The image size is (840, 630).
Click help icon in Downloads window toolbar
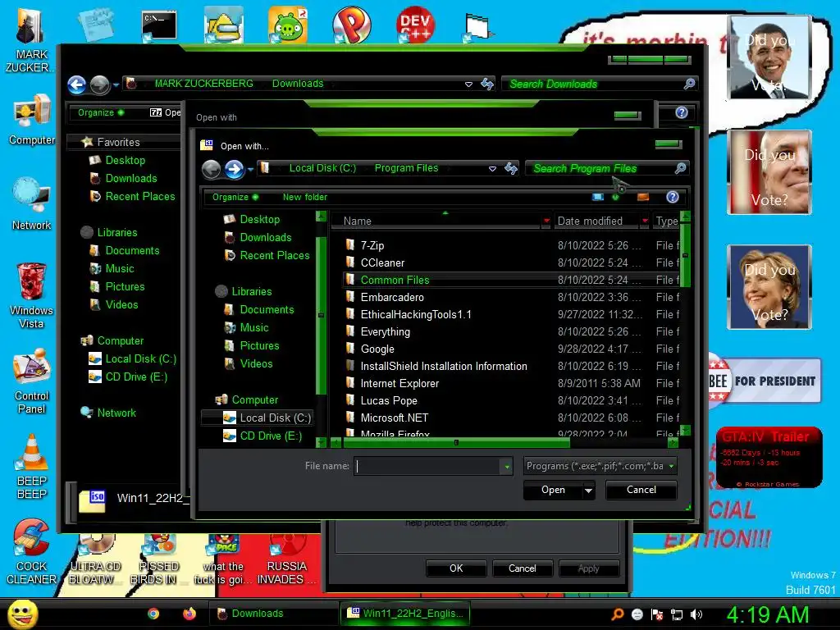click(x=682, y=112)
